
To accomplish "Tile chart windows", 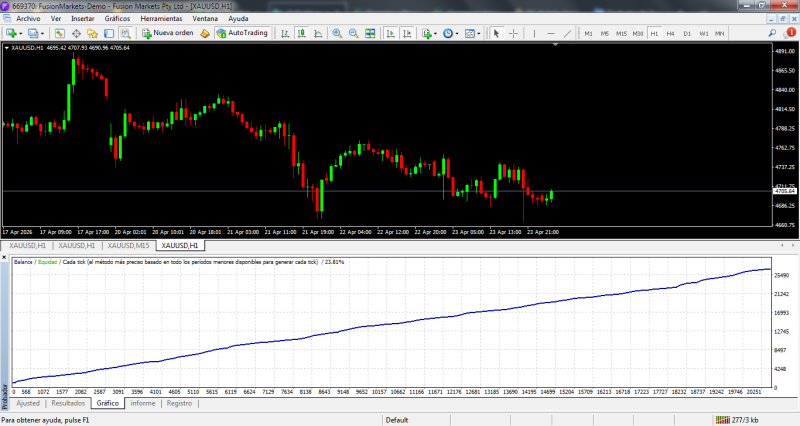I will [370, 33].
